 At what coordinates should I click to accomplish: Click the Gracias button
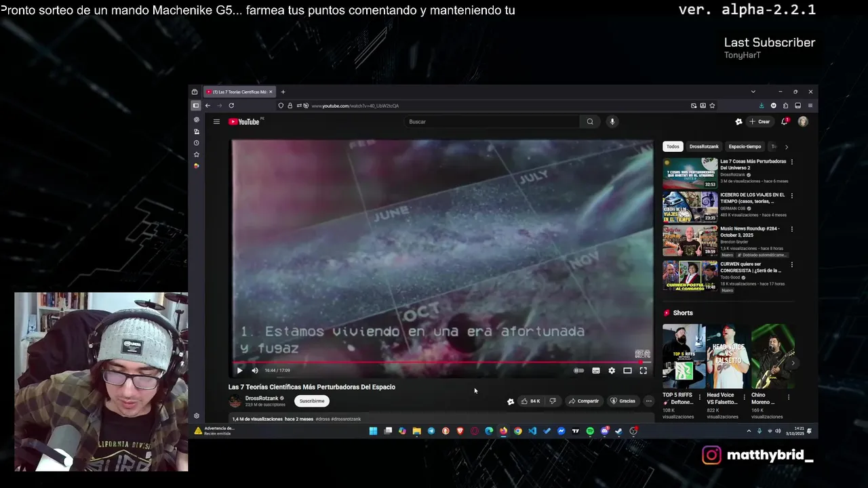point(623,401)
